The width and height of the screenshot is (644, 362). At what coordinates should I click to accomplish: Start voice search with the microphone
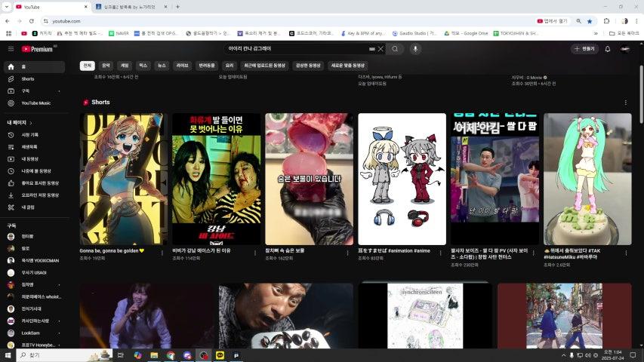click(x=415, y=49)
